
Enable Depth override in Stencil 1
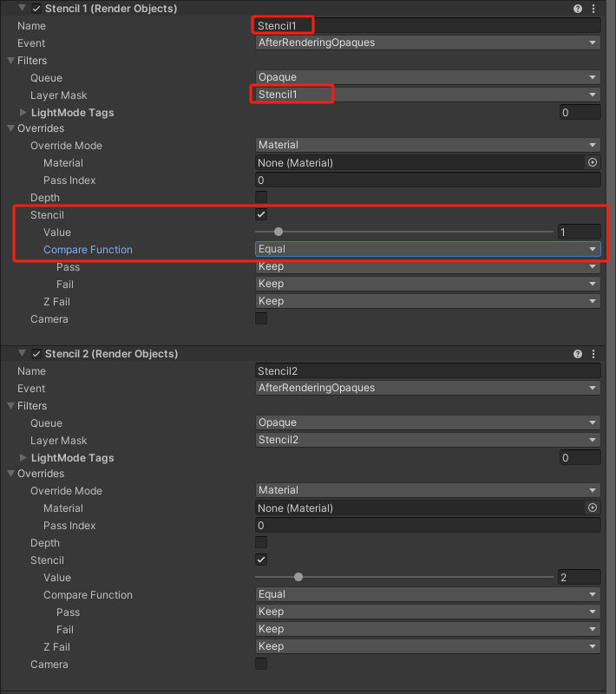coord(261,198)
